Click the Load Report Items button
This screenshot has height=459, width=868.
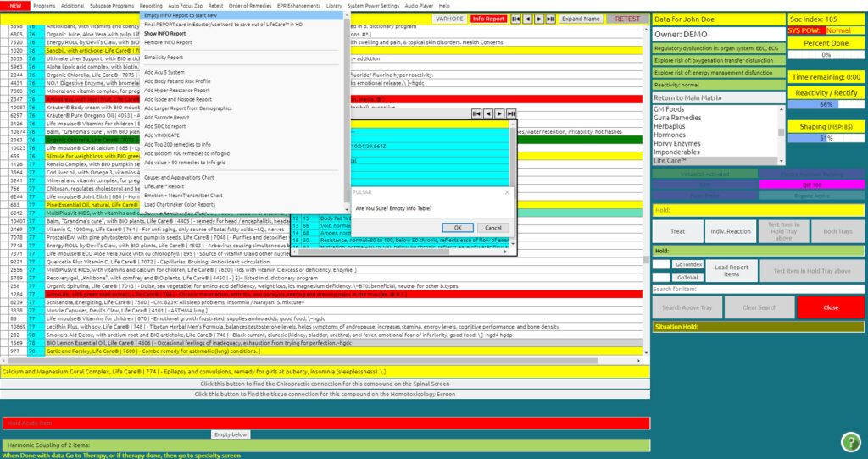click(731, 270)
